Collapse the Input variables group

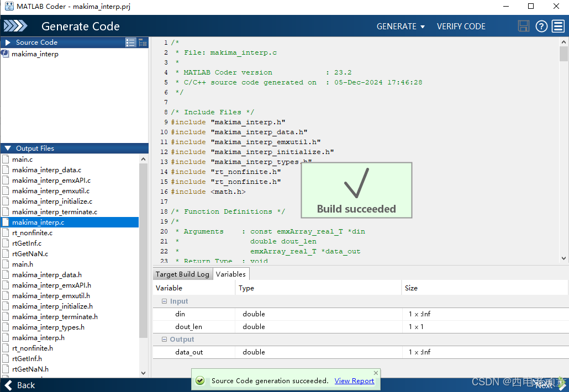(x=164, y=301)
